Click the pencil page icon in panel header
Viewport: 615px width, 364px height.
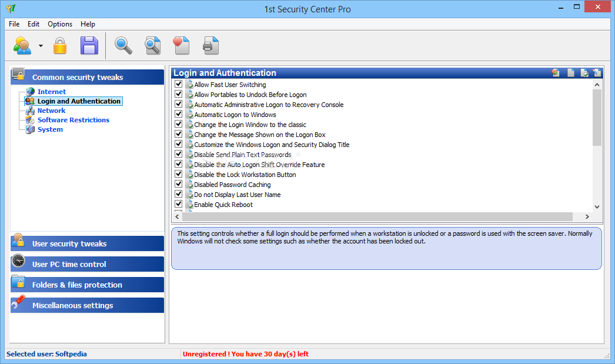[x=597, y=72]
